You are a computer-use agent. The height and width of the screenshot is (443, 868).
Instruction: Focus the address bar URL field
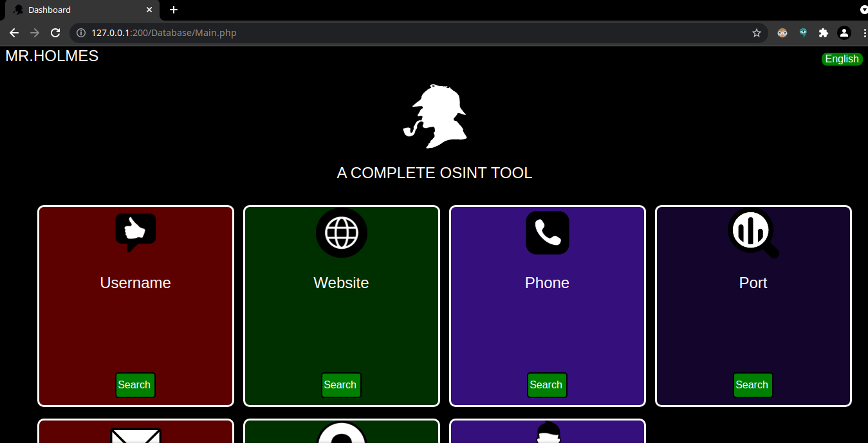[x=418, y=33]
